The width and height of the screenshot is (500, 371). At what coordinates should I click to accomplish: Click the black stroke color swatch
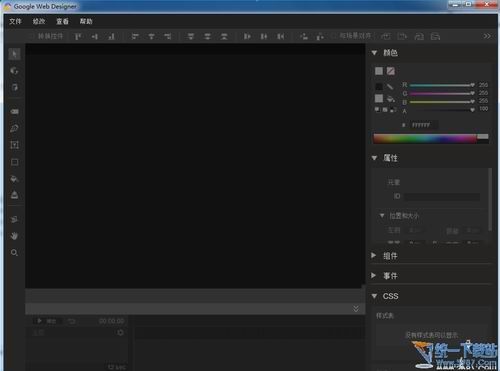coord(379,87)
